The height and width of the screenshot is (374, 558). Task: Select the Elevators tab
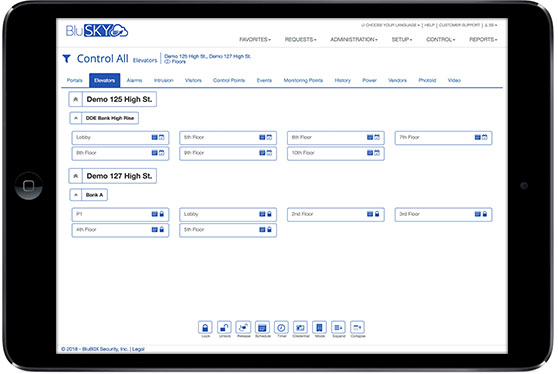point(105,80)
